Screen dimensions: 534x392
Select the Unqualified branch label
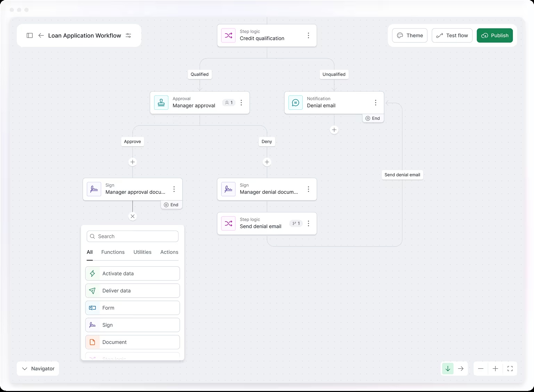coord(334,74)
